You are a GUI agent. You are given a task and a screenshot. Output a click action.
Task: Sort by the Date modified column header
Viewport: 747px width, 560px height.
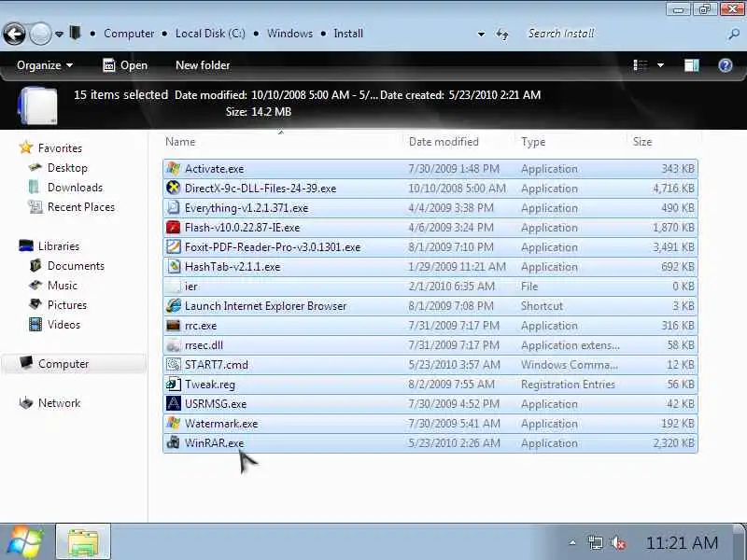point(444,142)
